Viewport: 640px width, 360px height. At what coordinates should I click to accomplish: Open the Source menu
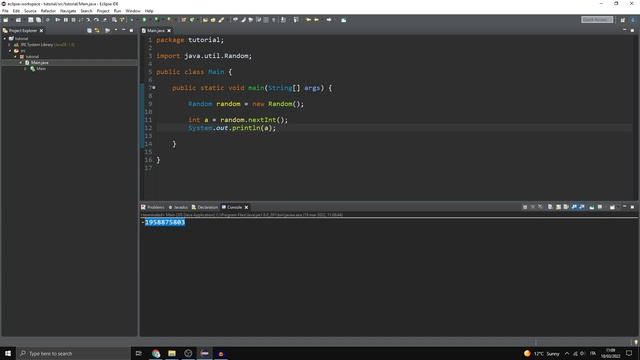pos(30,11)
